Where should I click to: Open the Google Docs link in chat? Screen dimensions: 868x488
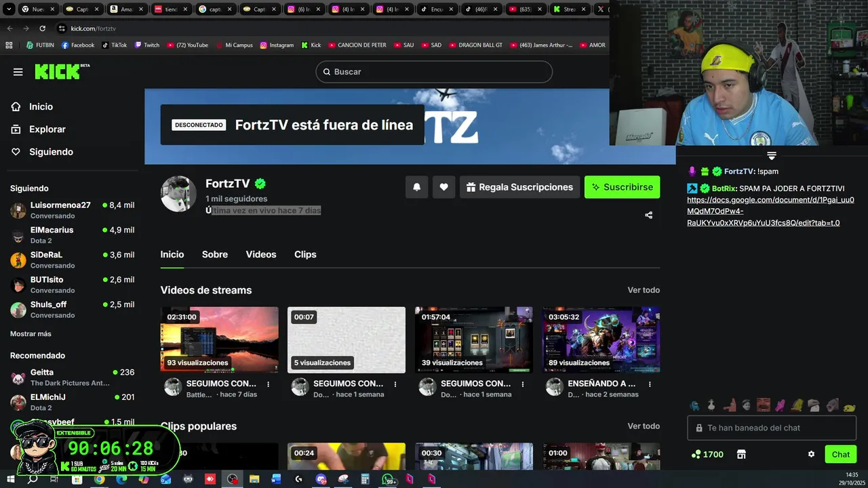pos(770,211)
